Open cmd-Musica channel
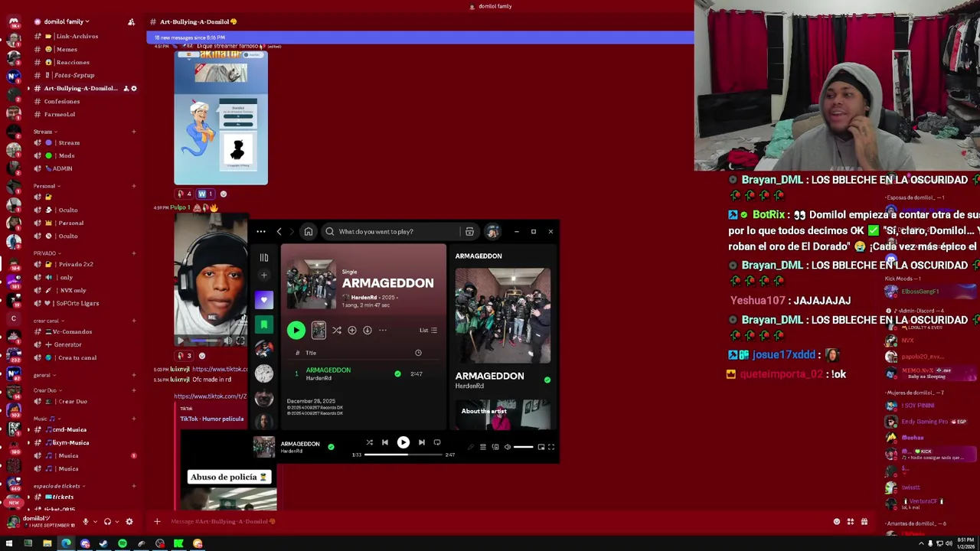Image resolution: width=980 pixels, height=551 pixels. tap(69, 429)
